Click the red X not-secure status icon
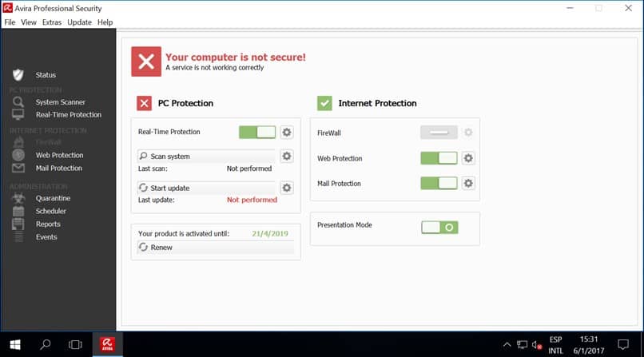The image size is (644, 357). coord(146,61)
